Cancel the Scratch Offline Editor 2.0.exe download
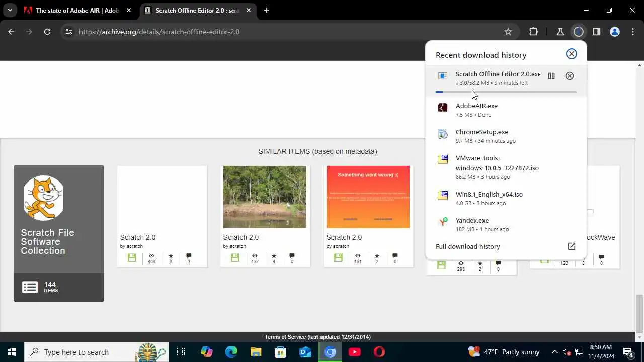Image resolution: width=644 pixels, height=362 pixels. (x=570, y=76)
